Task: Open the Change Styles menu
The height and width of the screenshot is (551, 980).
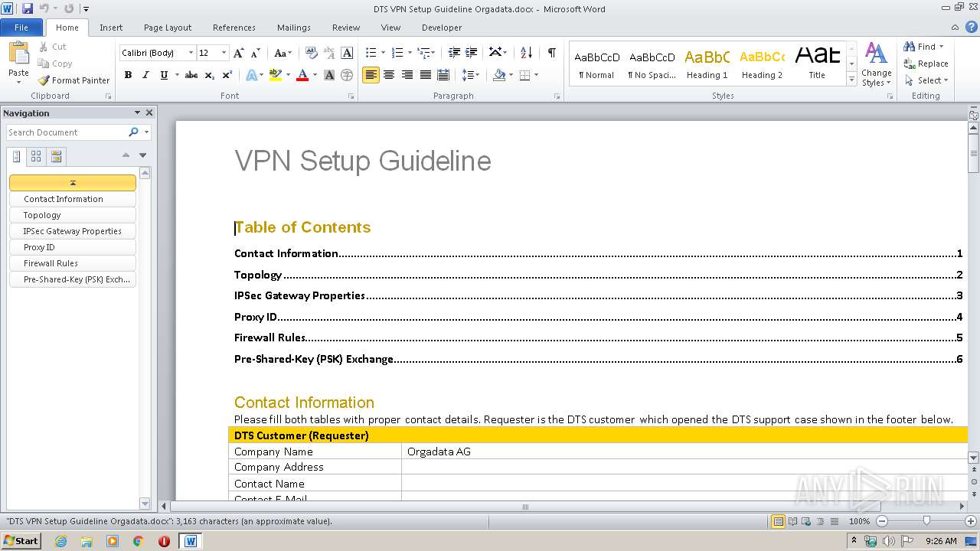Action: (x=876, y=65)
